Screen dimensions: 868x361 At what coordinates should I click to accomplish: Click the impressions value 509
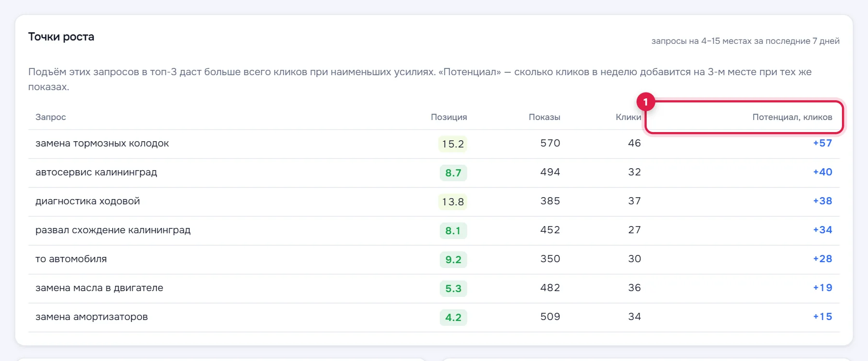(x=550, y=317)
